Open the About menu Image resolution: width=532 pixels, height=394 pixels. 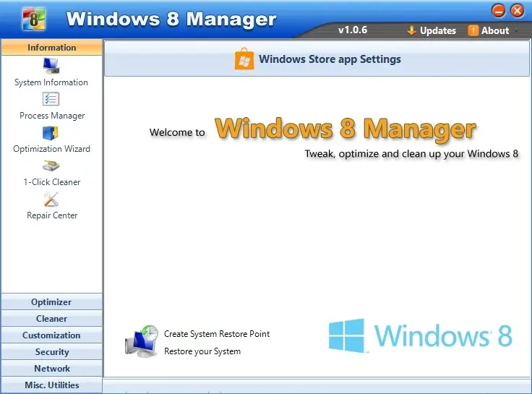coord(489,30)
